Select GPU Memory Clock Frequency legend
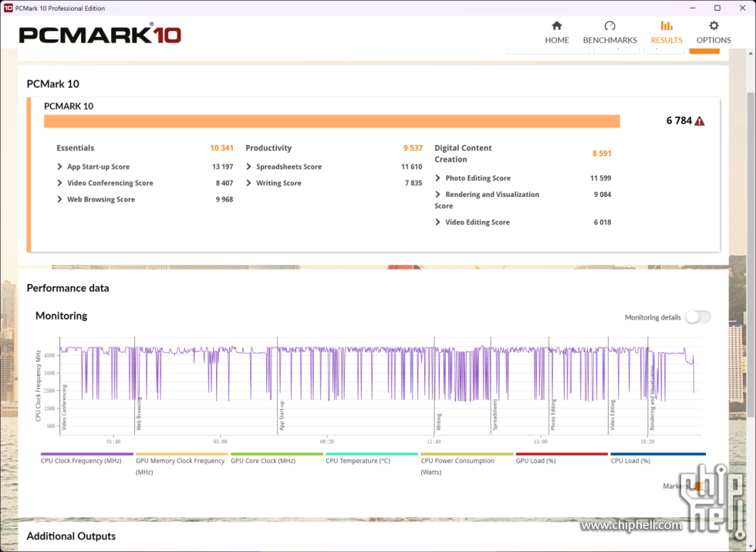The image size is (756, 552). (181, 464)
